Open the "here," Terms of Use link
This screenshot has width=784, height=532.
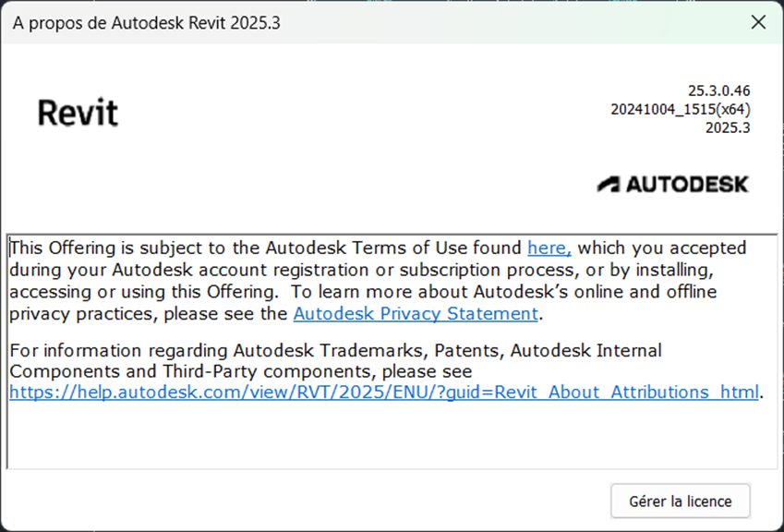pyautogui.click(x=549, y=248)
